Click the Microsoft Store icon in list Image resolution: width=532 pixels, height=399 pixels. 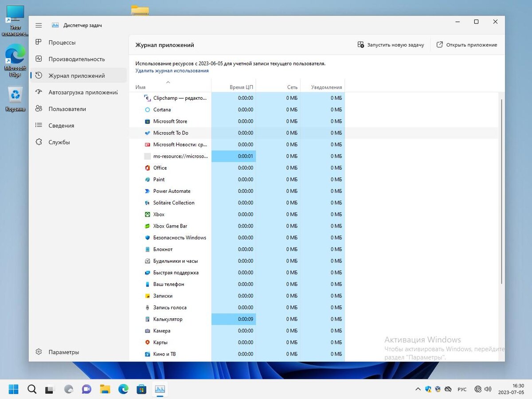(148, 121)
